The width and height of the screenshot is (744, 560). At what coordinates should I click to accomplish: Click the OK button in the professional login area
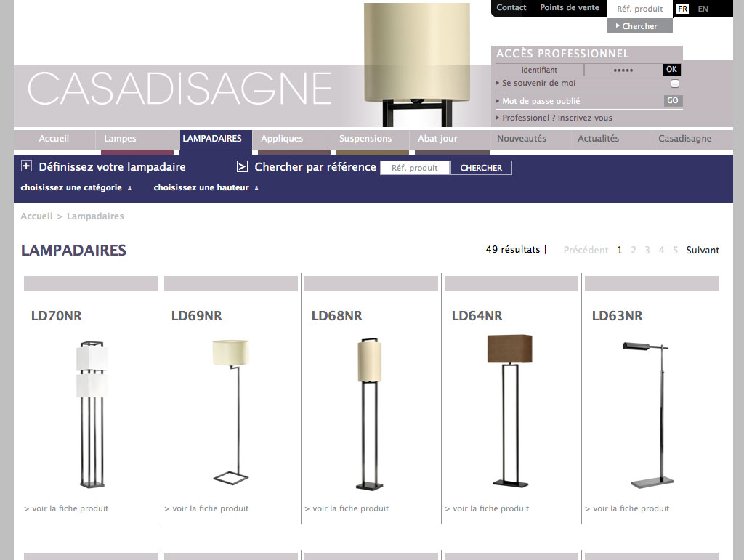[671, 70]
